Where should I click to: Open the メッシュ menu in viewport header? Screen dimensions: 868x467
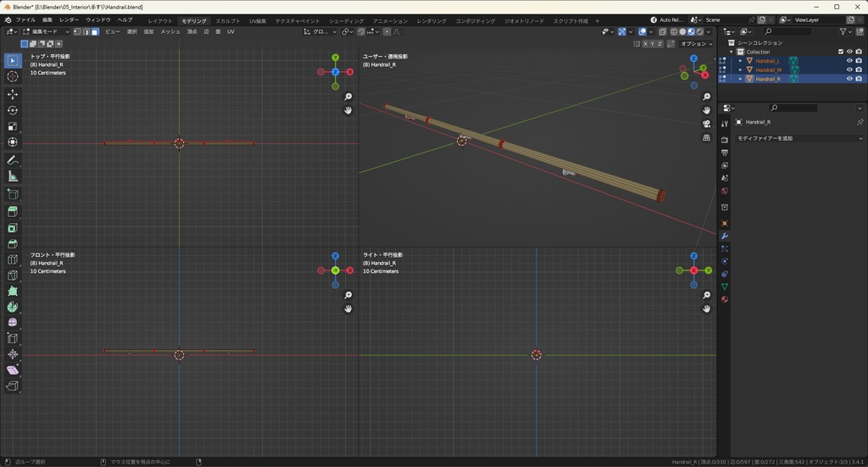click(170, 31)
